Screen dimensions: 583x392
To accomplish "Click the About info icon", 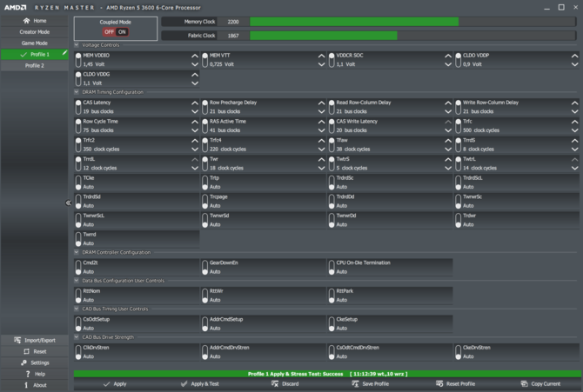I will click(26, 385).
